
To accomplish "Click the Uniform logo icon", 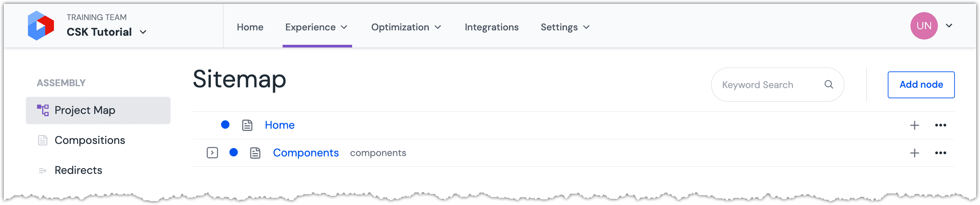I will pos(41,25).
